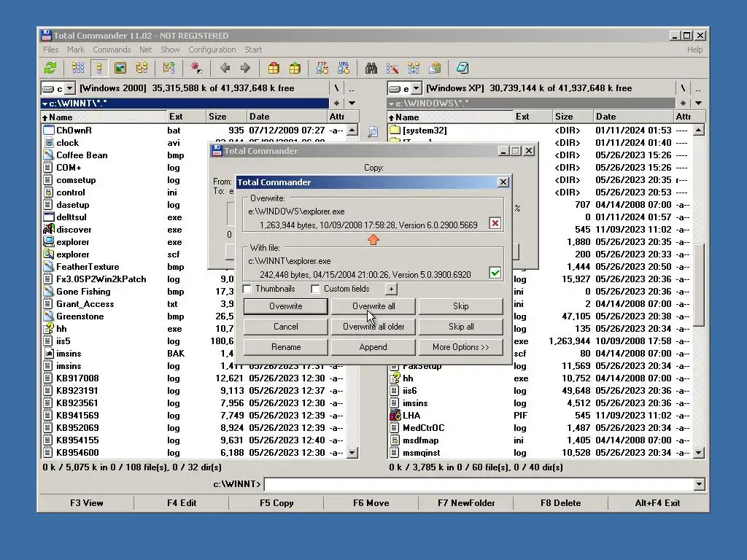Open right panel directory history arrow
The width and height of the screenshot is (747, 560).
point(698,104)
